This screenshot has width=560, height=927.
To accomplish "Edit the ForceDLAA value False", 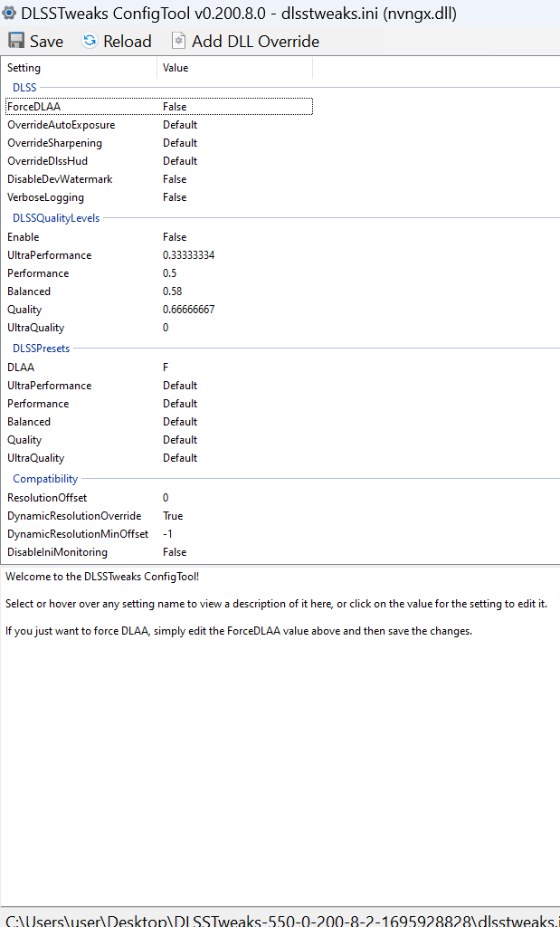I will (x=175, y=107).
